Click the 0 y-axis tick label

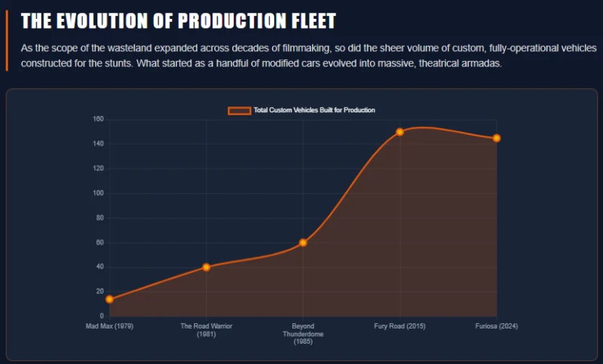pos(102,316)
